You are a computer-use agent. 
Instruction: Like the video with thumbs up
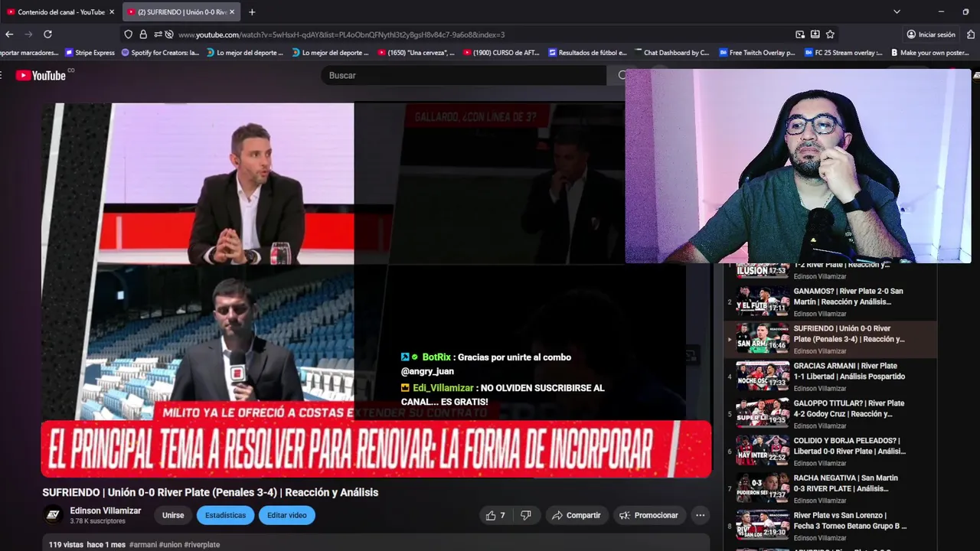click(x=495, y=515)
